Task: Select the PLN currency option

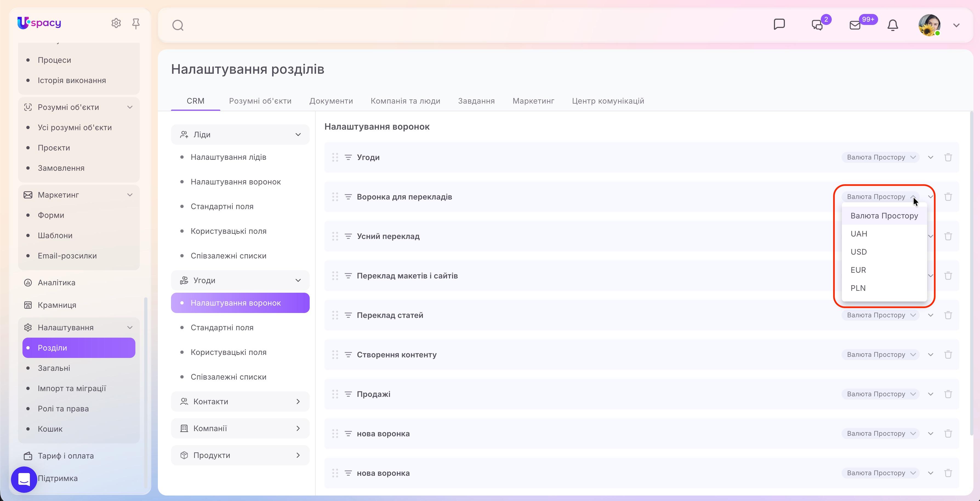Action: pyautogui.click(x=884, y=288)
